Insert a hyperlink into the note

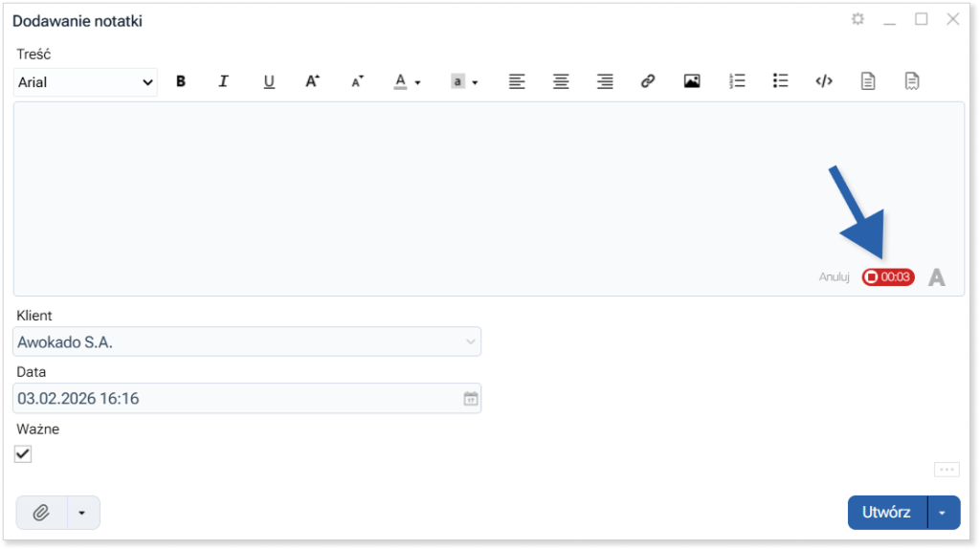point(648,82)
